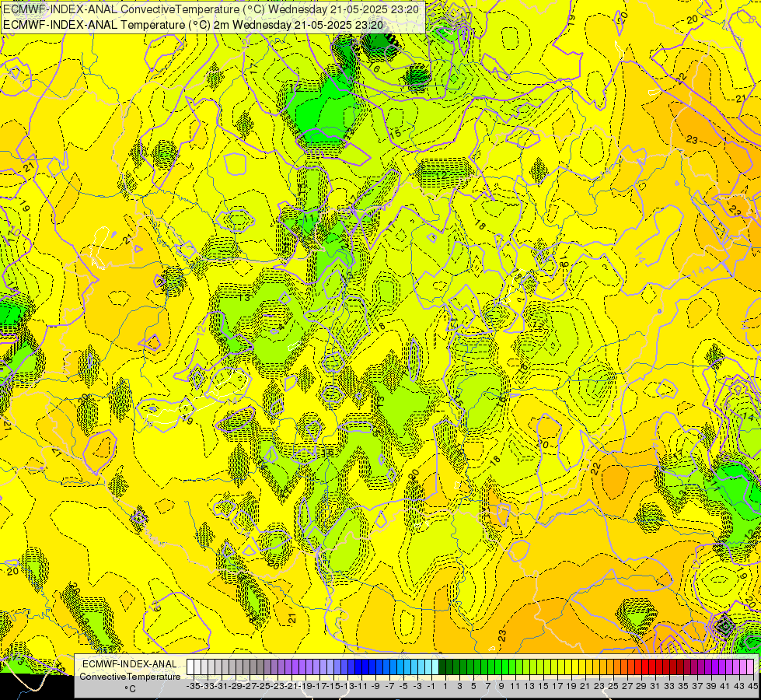
Task: Click the legend tick value 29
Action: point(641,687)
